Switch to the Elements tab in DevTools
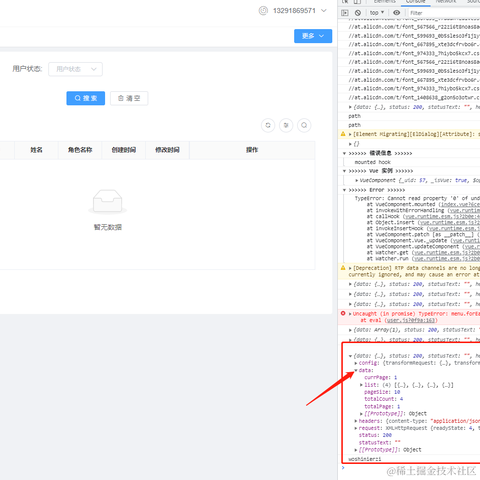The height and width of the screenshot is (480, 480). tap(385, 2)
